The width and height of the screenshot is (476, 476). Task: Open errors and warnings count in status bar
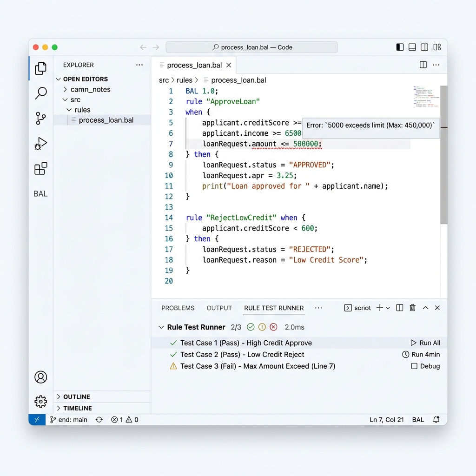[x=125, y=420]
